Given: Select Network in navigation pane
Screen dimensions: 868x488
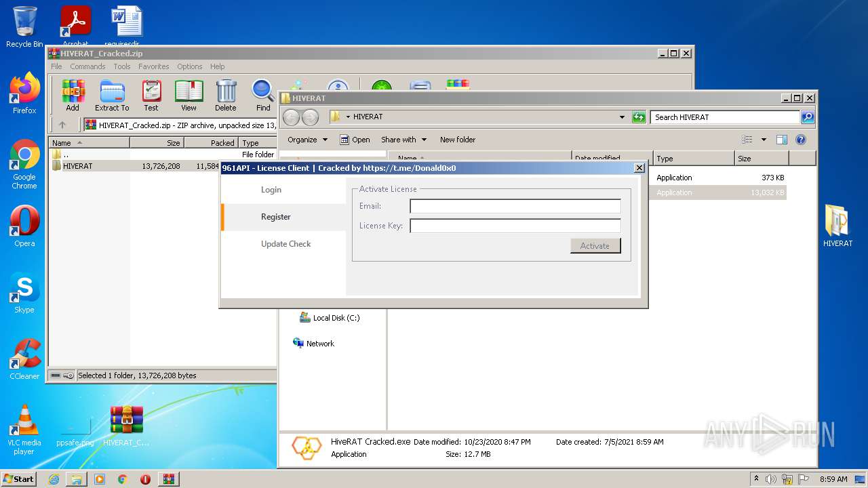Looking at the screenshot, I should [x=313, y=344].
